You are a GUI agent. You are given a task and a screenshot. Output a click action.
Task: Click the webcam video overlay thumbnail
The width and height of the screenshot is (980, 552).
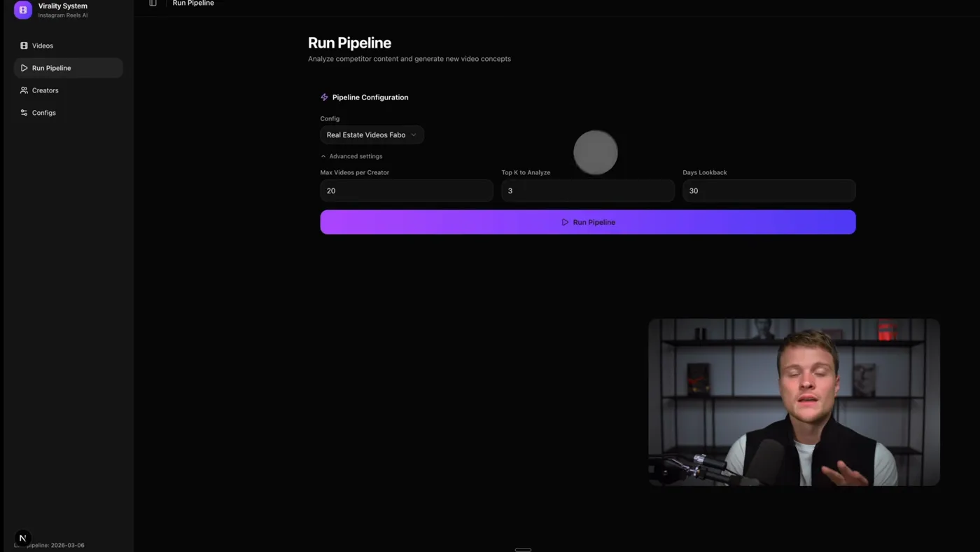pyautogui.click(x=794, y=402)
